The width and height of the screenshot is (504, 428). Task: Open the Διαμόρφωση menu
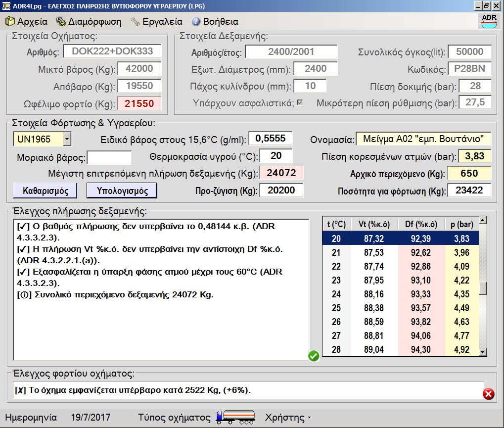click(x=89, y=22)
